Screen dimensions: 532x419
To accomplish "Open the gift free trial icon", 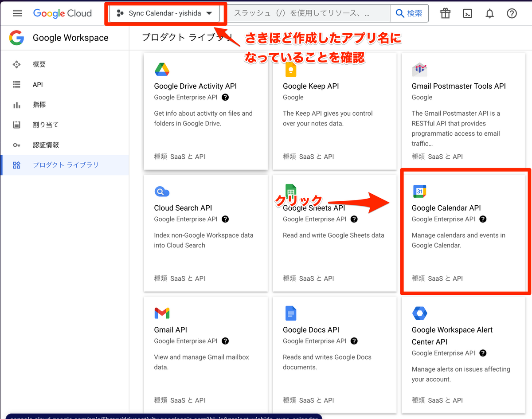I will pos(446,13).
